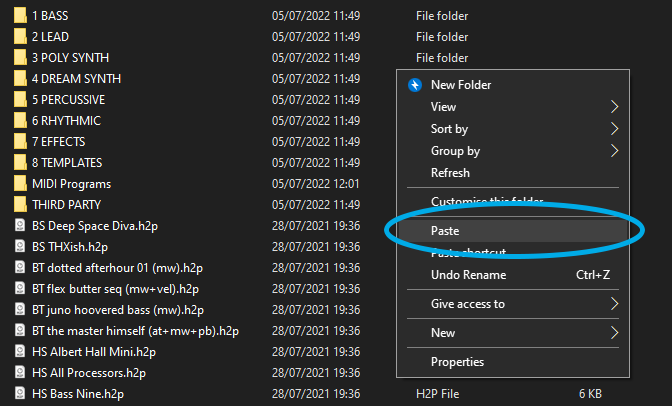Select the HS Bass Nine.h2p file
The width and height of the screenshot is (672, 406).
78,394
